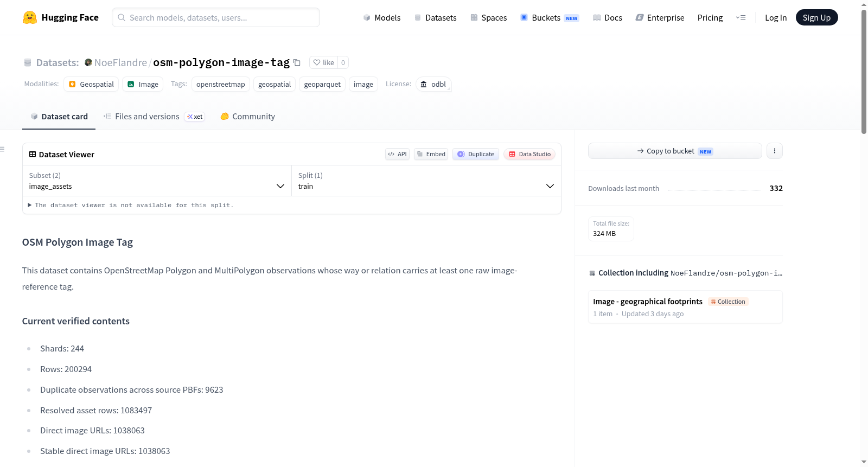The image size is (868, 467).
Task: Switch to Files and versions tab
Action: click(x=146, y=116)
